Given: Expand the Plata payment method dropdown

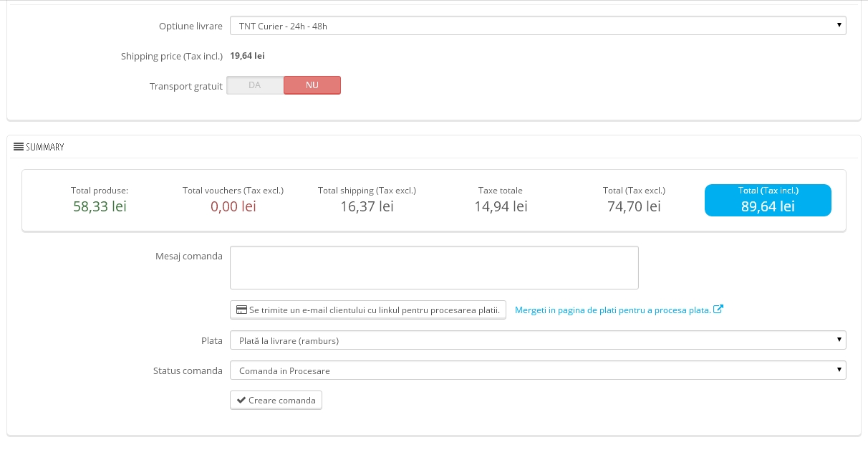Looking at the screenshot, I should pyautogui.click(x=537, y=340).
